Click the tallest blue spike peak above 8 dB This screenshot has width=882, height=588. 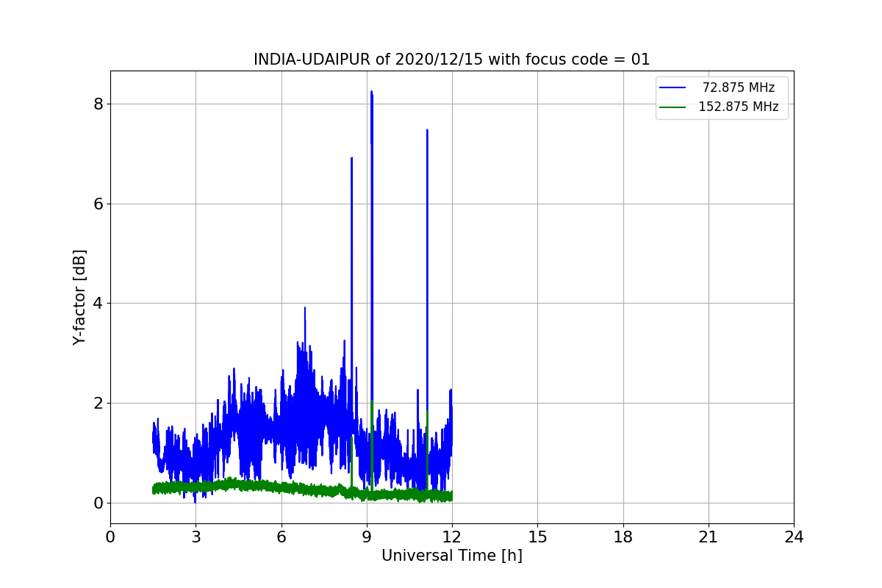[x=372, y=93]
